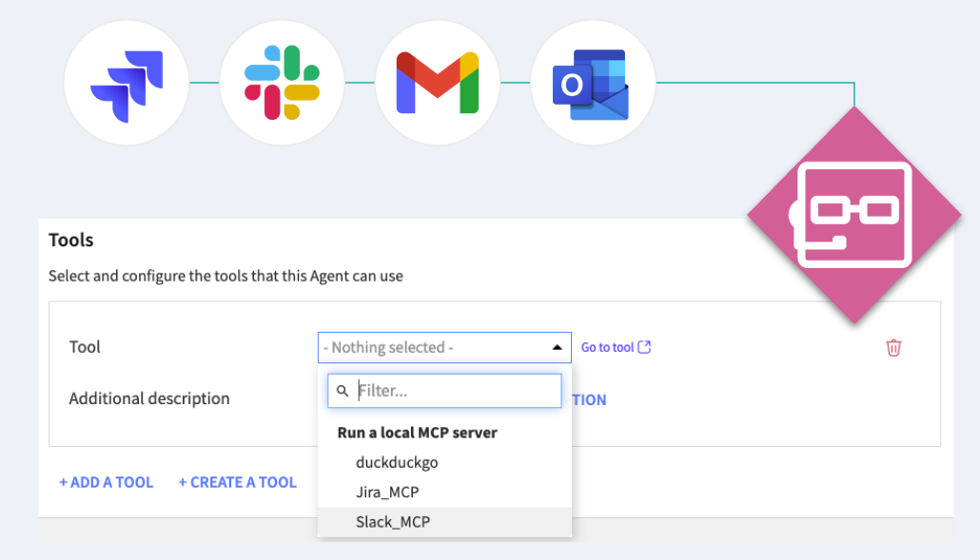The width and height of the screenshot is (980, 560).
Task: Select the Outlook logo icon
Action: (x=592, y=84)
